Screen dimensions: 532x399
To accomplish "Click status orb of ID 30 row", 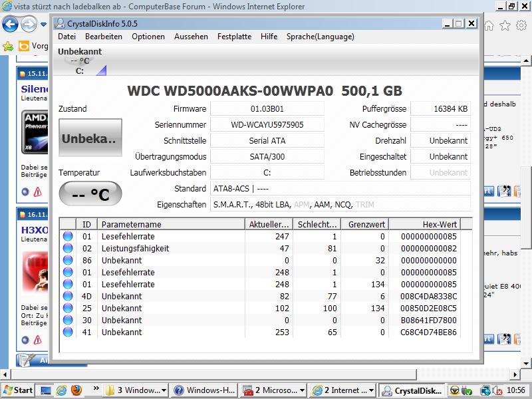I will [x=68, y=320].
